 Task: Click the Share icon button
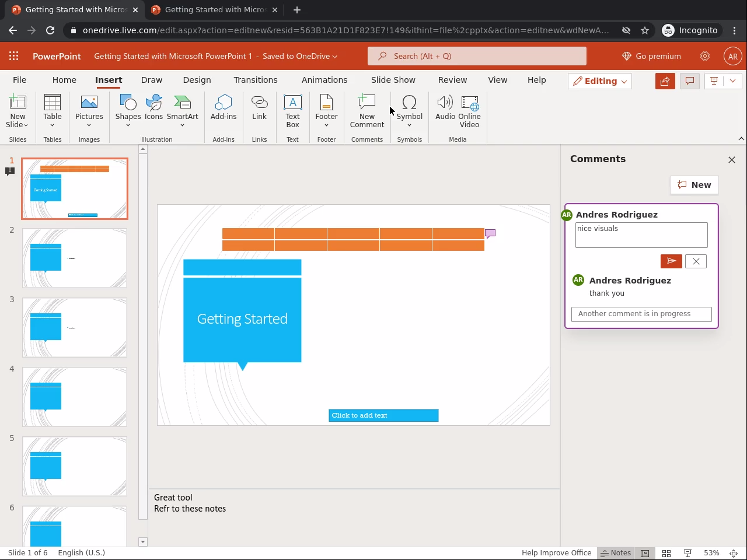click(665, 81)
